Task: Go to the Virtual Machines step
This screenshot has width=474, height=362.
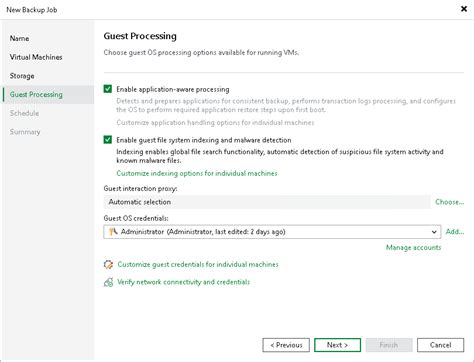Action: (36, 57)
